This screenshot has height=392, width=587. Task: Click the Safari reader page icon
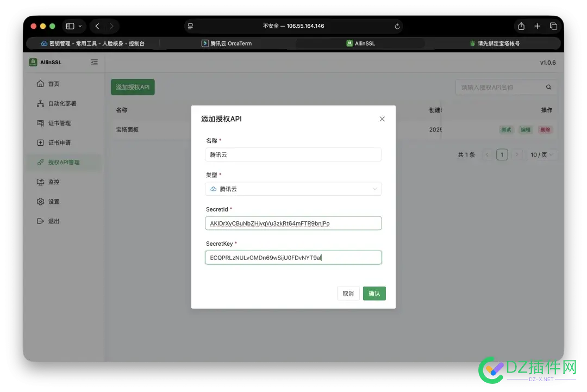[x=191, y=26]
